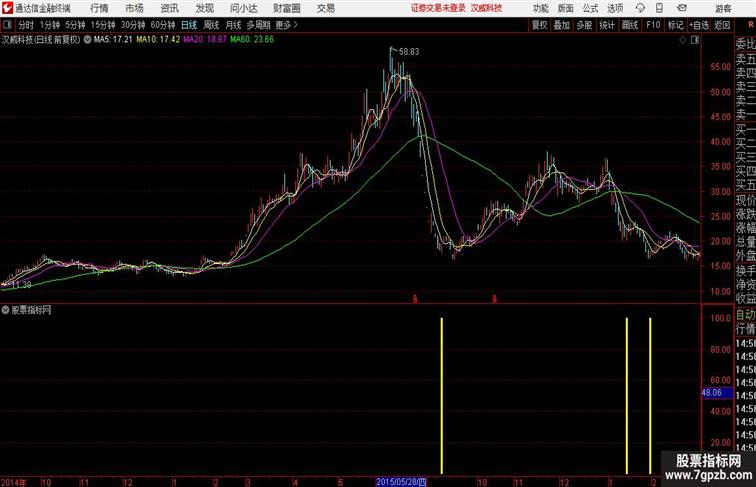756x487 pixels.
Task: Open the 交易 menu
Action: 325,8
